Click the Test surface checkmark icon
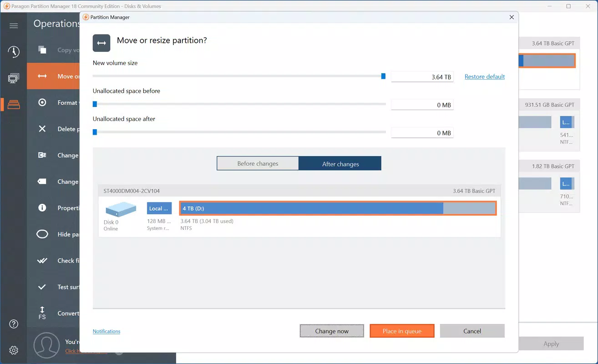 pos(42,287)
